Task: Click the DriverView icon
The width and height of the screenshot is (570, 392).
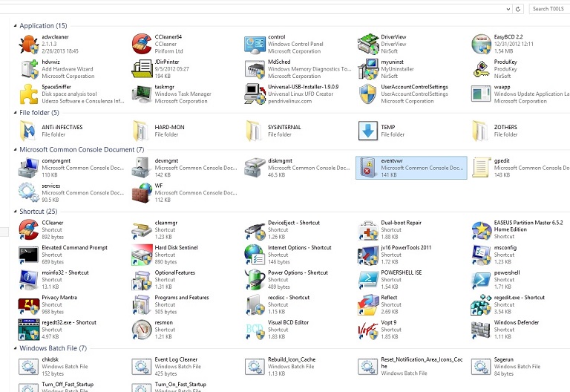Action: point(368,44)
